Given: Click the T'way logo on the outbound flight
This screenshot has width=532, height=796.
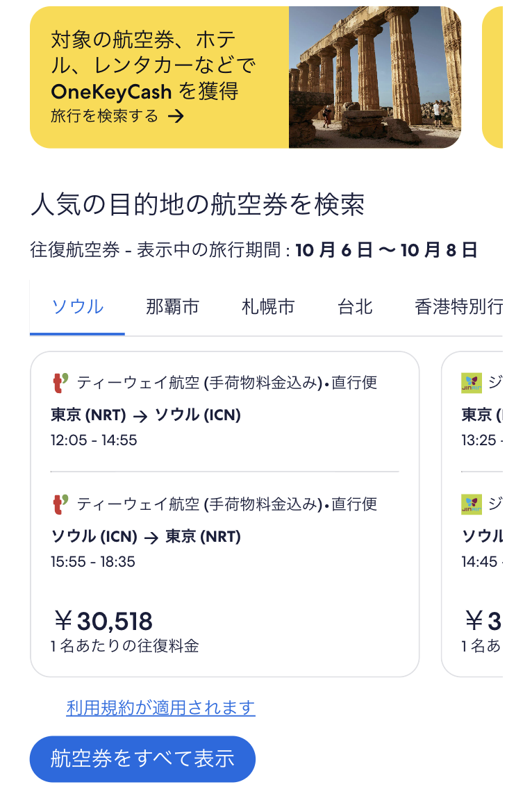Looking at the screenshot, I should [60, 383].
